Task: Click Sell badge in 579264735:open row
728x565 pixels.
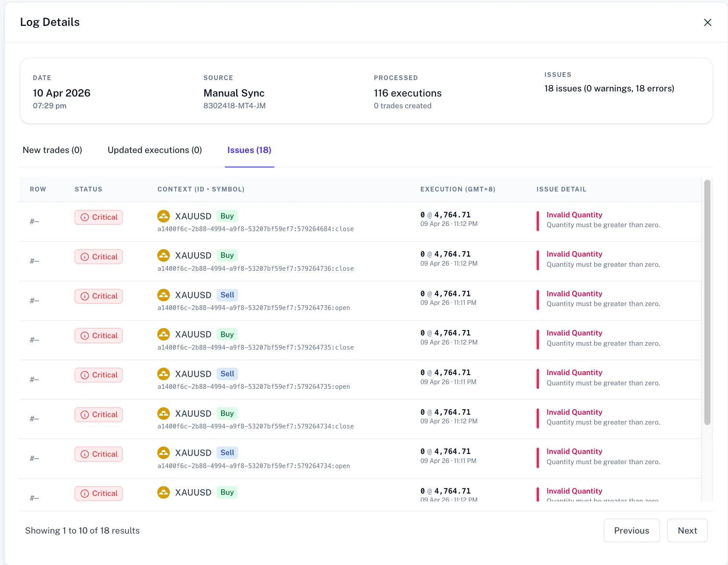Action: click(227, 374)
